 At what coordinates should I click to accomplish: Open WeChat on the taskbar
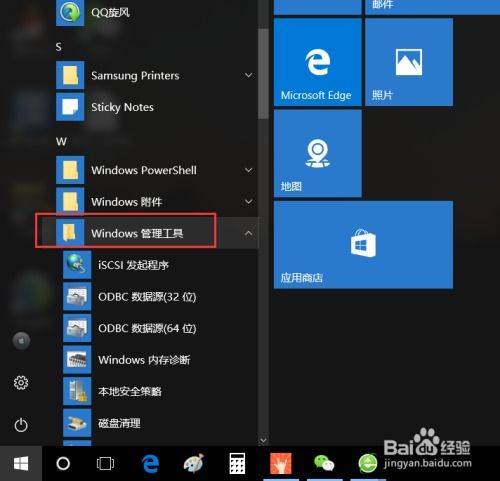point(324,463)
